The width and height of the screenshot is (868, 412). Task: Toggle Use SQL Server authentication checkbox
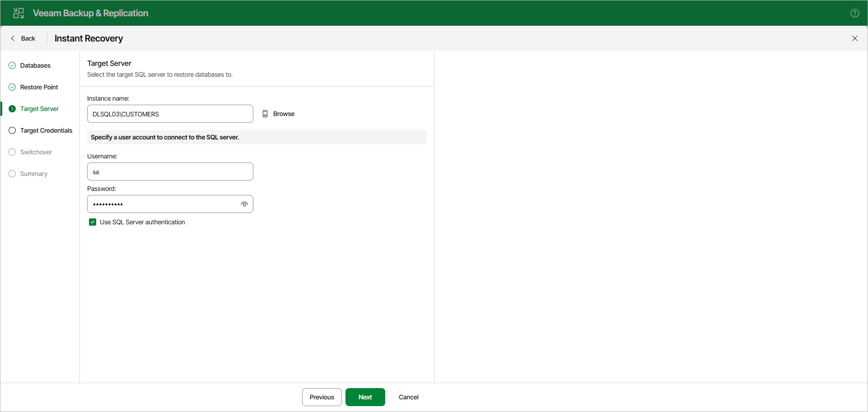(x=93, y=222)
